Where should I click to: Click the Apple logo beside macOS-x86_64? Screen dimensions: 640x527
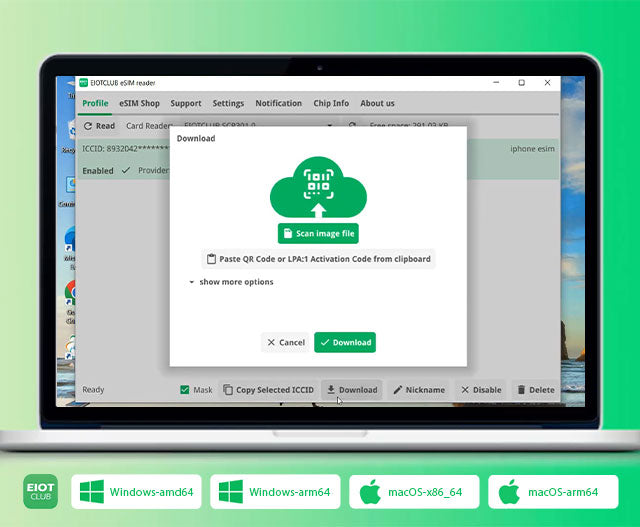[370, 492]
